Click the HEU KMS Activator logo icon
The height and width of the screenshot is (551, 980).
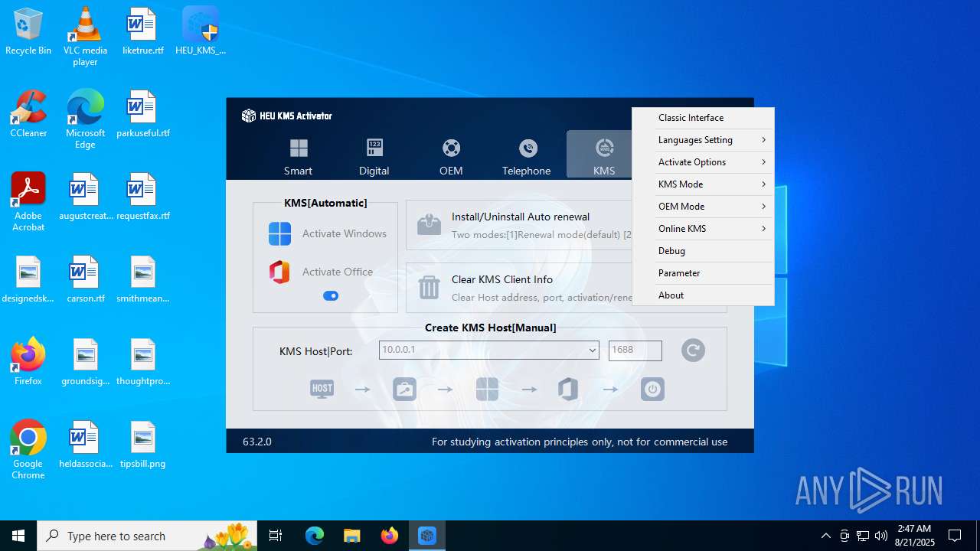(249, 116)
